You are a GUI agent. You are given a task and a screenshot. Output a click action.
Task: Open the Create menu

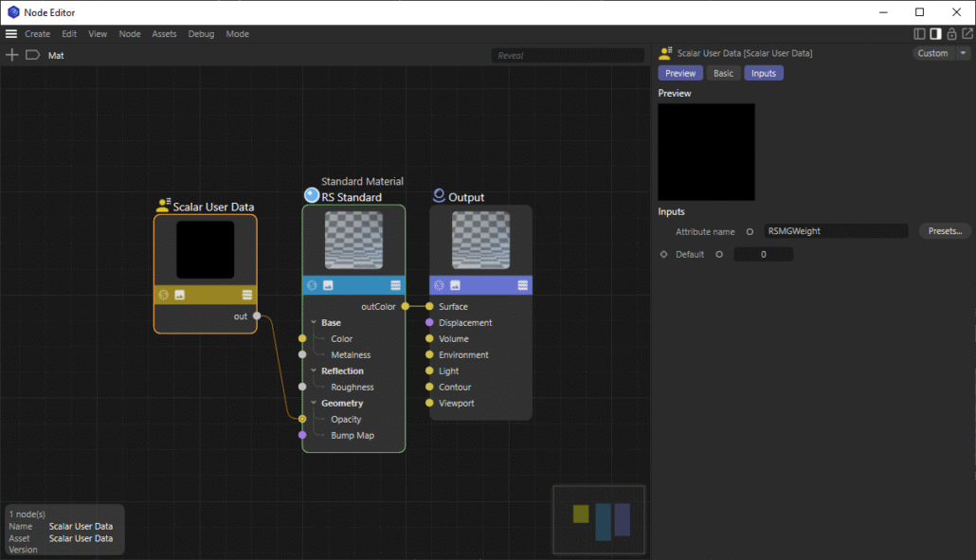click(x=38, y=33)
